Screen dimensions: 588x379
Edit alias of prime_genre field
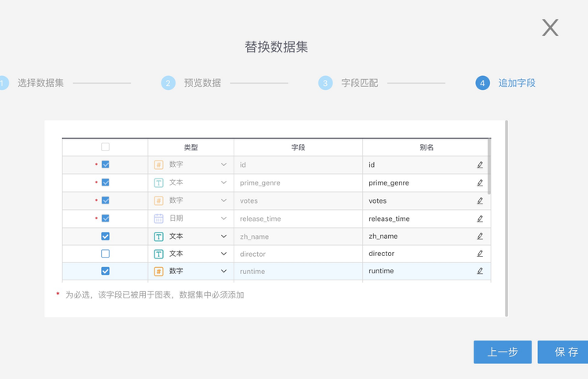point(480,182)
